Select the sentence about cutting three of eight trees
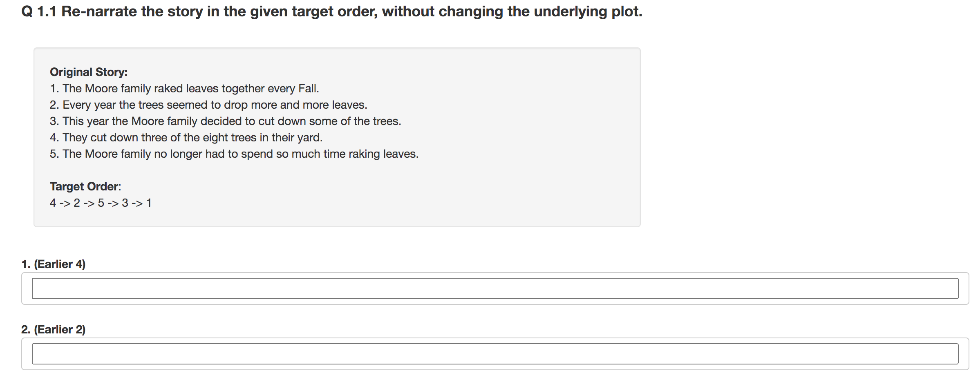This screenshot has width=980, height=380. [x=186, y=138]
